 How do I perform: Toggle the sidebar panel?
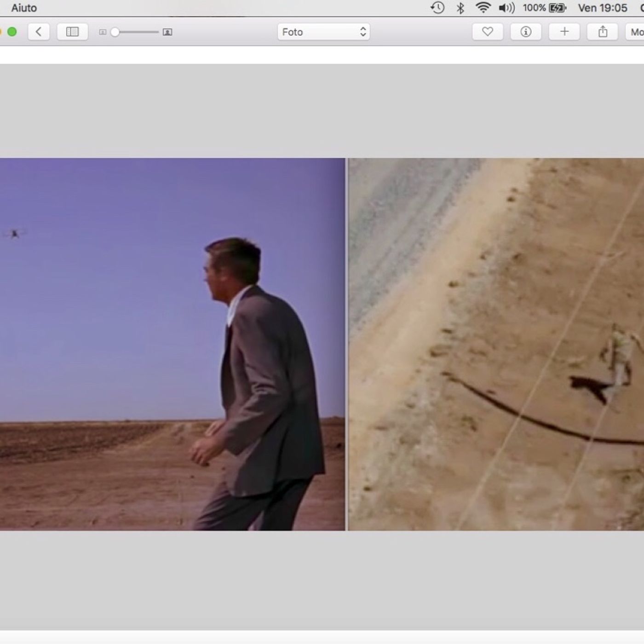click(x=72, y=32)
